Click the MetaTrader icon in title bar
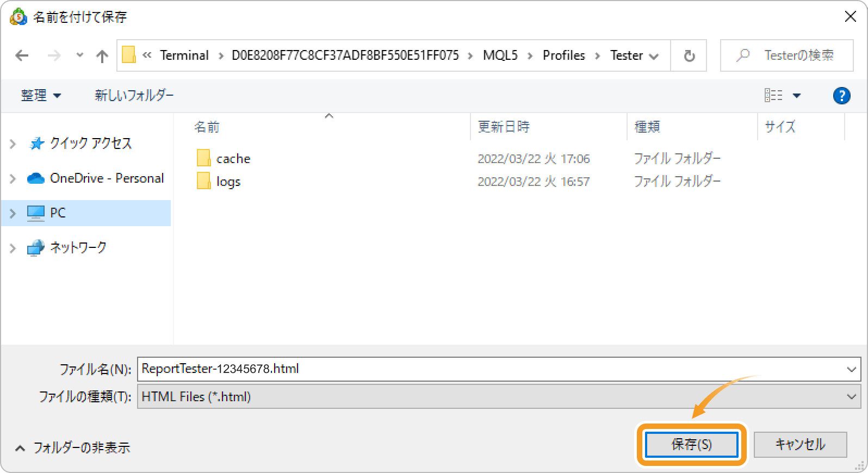This screenshot has height=473, width=868. point(18,17)
